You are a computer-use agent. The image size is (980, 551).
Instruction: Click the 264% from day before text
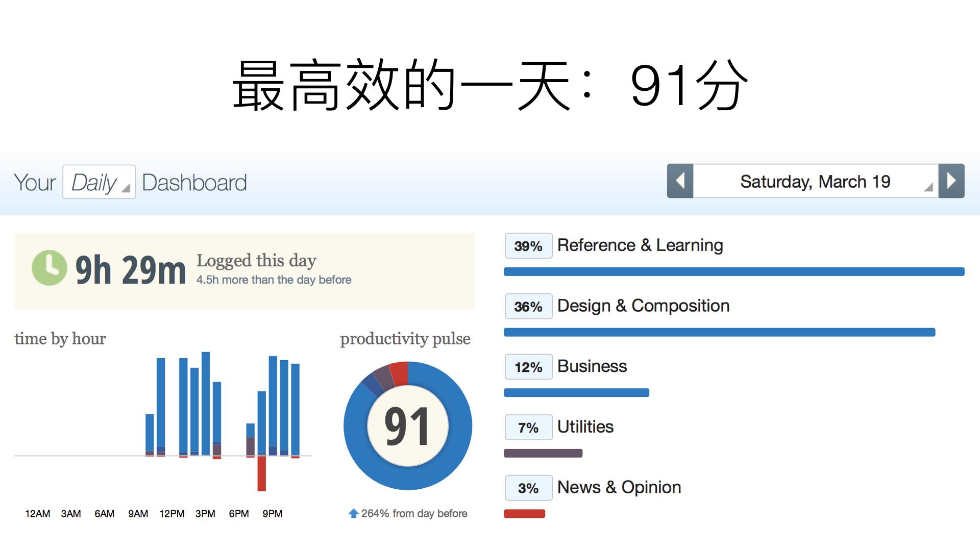point(414,513)
